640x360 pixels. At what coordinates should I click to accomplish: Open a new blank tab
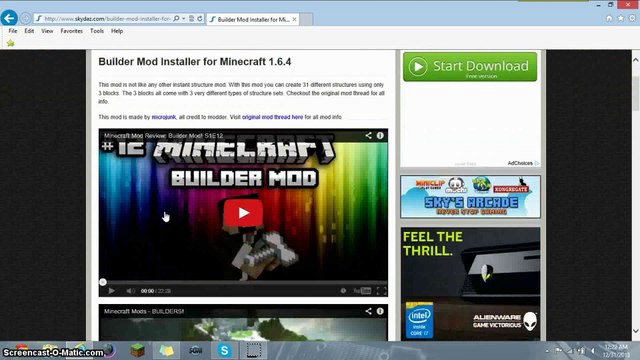click(x=307, y=19)
